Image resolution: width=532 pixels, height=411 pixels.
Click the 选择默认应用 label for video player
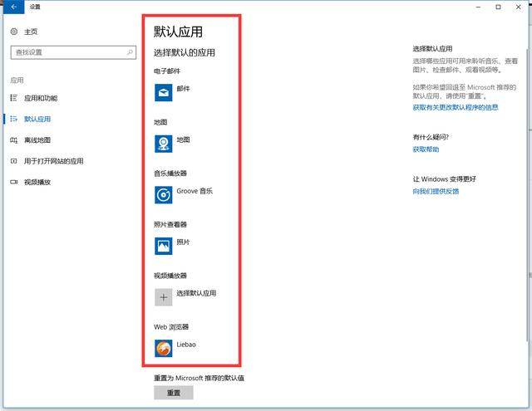[x=196, y=294]
